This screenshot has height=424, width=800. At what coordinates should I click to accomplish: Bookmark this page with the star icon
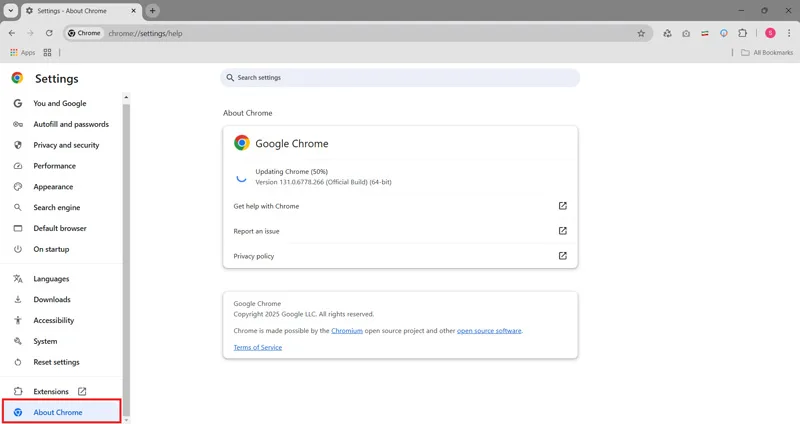point(641,33)
